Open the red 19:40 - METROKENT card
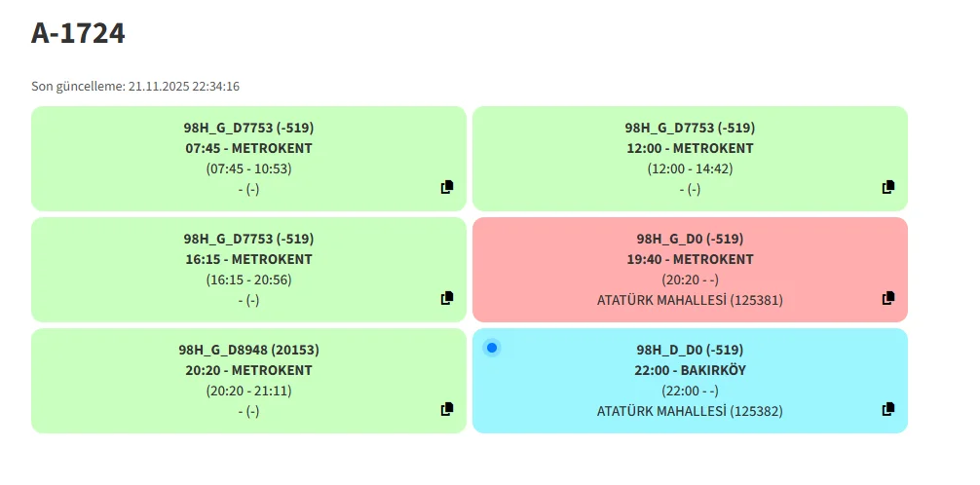The width and height of the screenshot is (980, 485). click(690, 259)
